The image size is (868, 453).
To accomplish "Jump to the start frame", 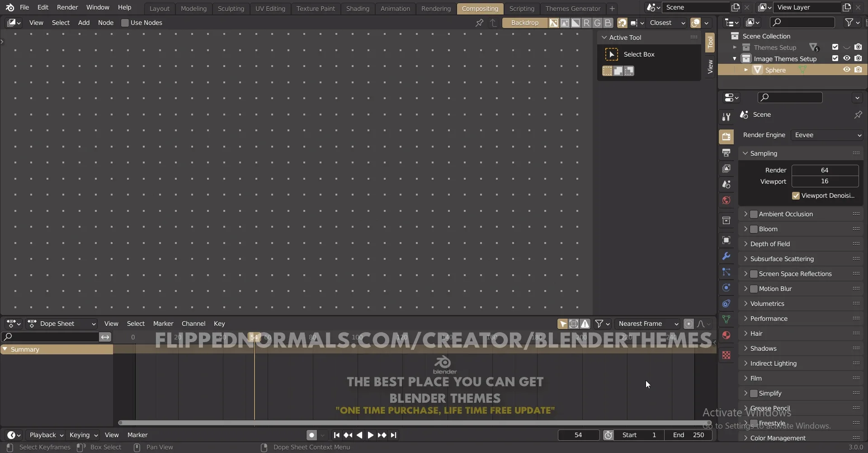I will (336, 435).
